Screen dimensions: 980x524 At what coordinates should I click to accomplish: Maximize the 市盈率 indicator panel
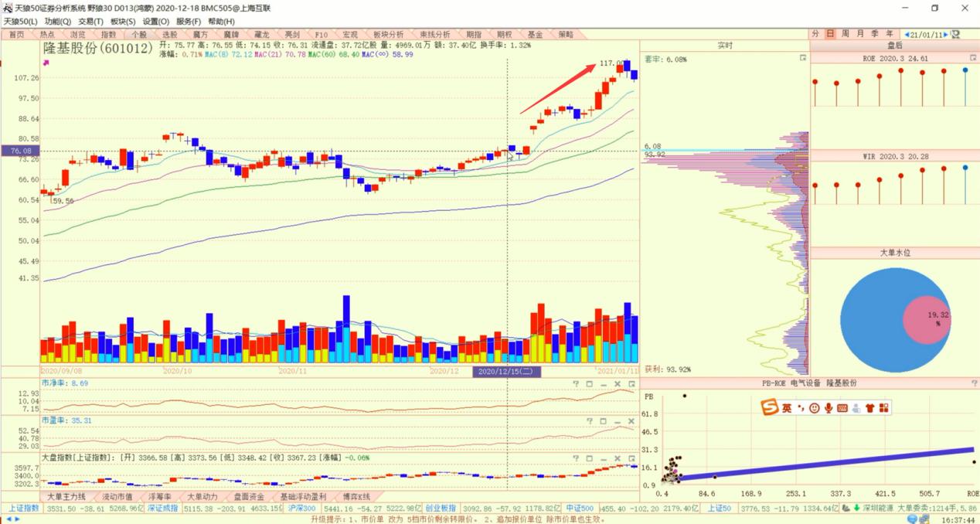(x=604, y=420)
